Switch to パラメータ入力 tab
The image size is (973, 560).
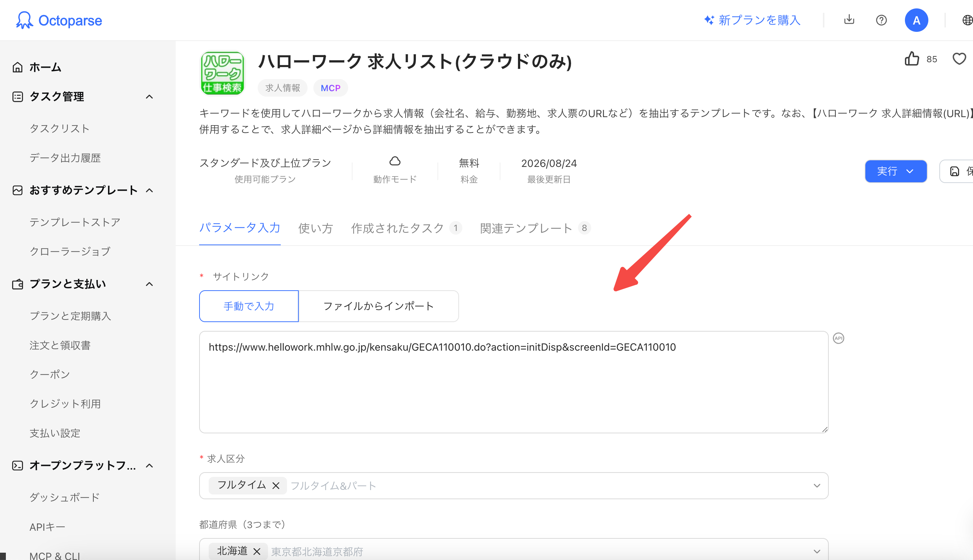[x=240, y=228]
